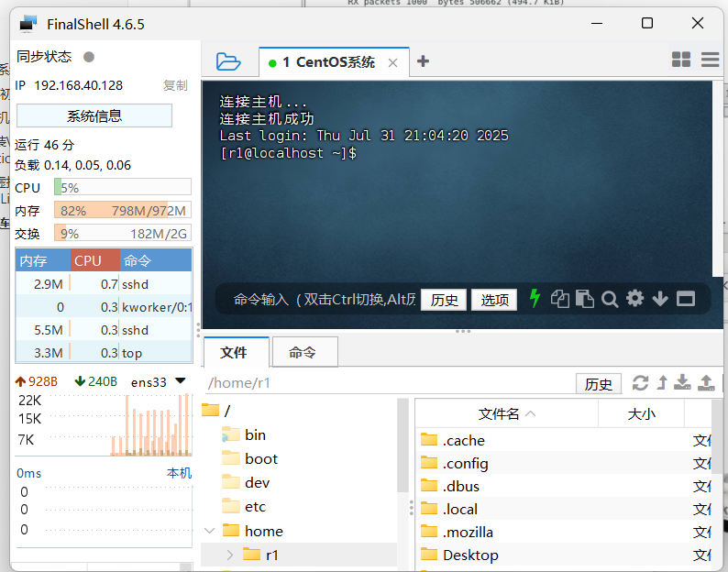Viewport: 728px width, 572px height.
Task: Sort processes by 命令 column header
Action: tap(156, 260)
